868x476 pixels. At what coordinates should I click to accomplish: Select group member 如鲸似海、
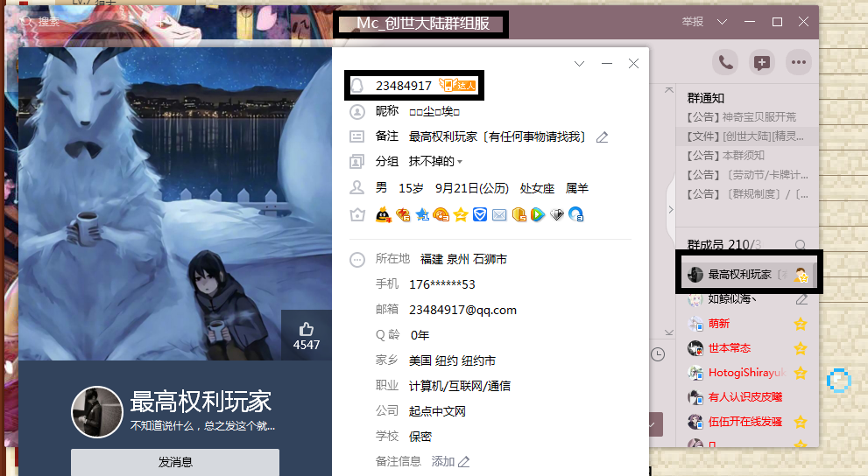point(747,299)
